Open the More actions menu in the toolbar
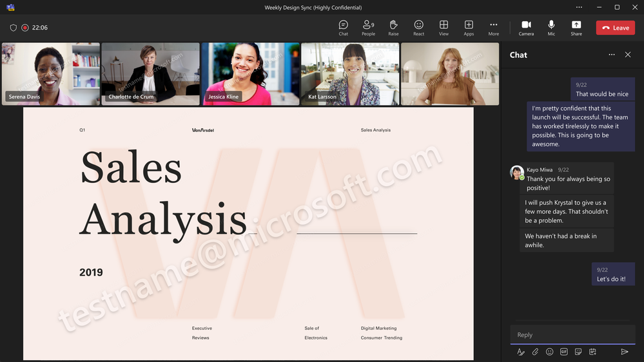644x362 pixels. [494, 28]
